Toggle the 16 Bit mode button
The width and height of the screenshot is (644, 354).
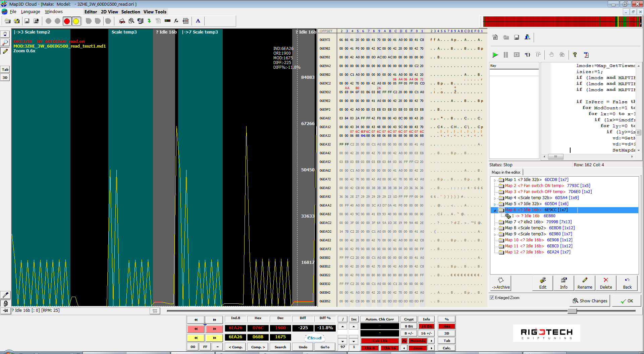[426, 326]
